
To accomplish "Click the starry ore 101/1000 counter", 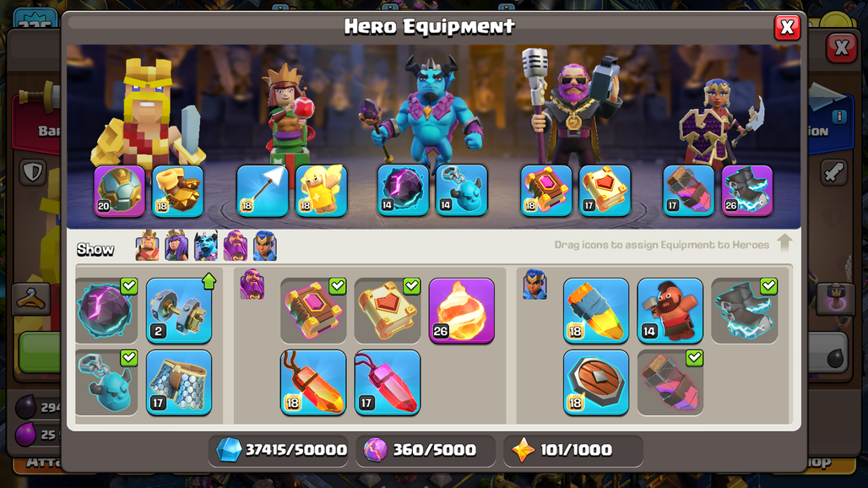I will point(573,450).
